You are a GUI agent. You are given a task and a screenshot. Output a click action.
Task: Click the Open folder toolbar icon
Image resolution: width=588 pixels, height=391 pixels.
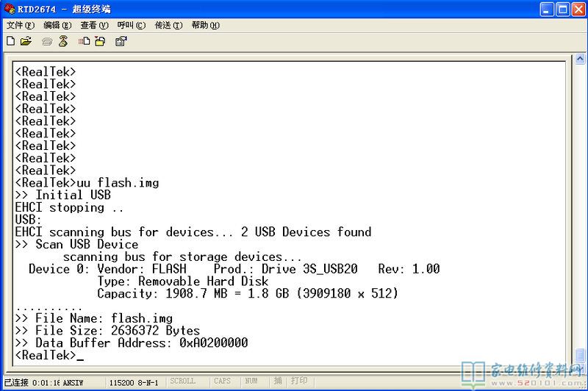(x=26, y=41)
